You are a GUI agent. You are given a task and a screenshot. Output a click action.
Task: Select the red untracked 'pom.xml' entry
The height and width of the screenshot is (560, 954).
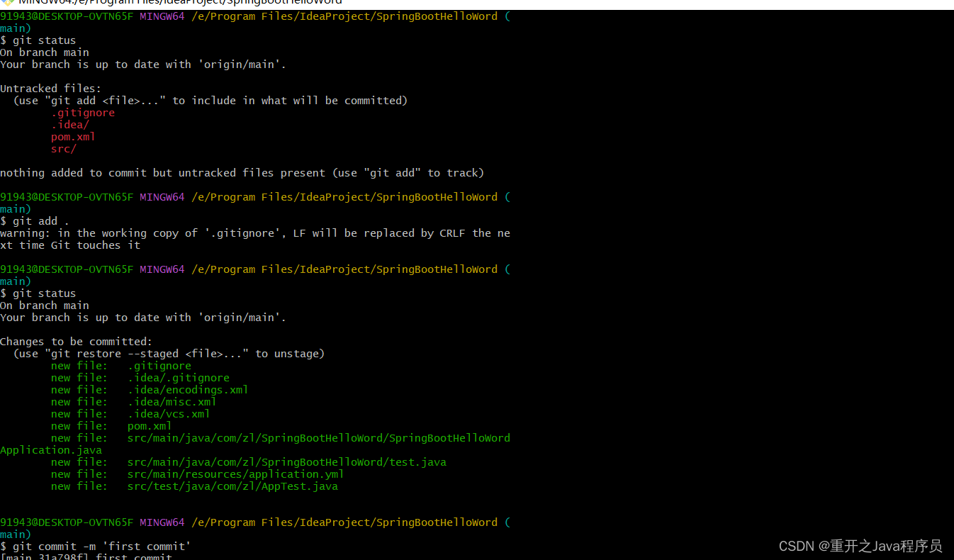pyautogui.click(x=73, y=137)
